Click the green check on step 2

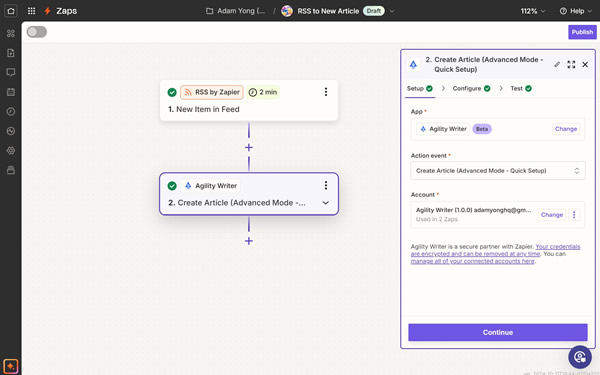point(172,186)
